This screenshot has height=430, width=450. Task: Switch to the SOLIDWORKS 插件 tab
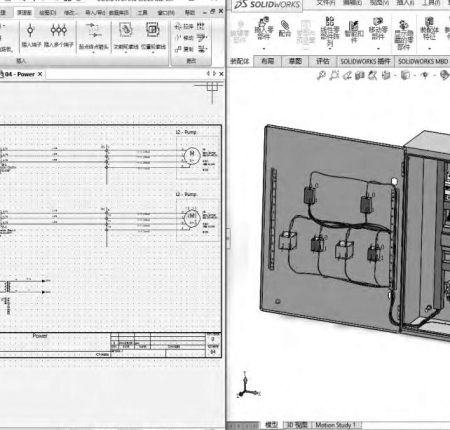pyautogui.click(x=365, y=61)
